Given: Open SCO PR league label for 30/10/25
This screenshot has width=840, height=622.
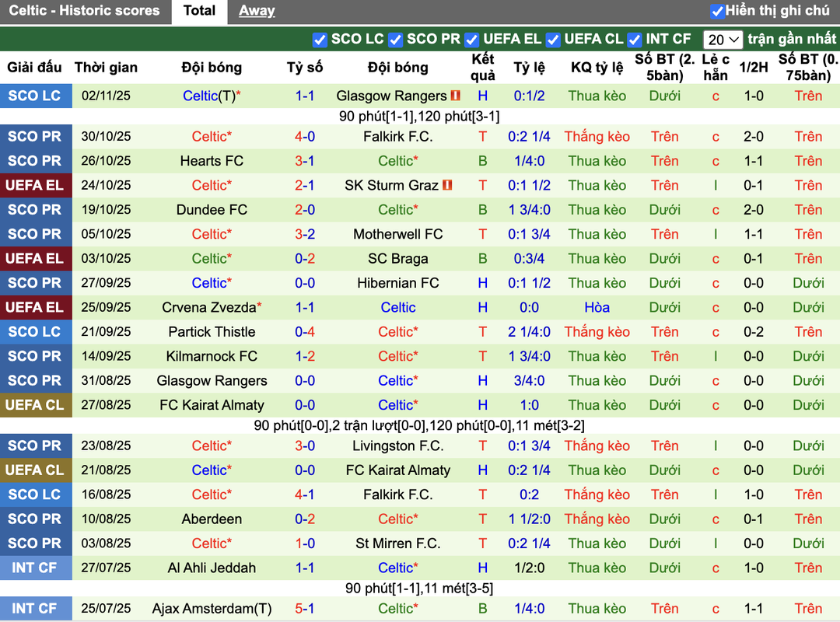Looking at the screenshot, I should click(x=35, y=137).
